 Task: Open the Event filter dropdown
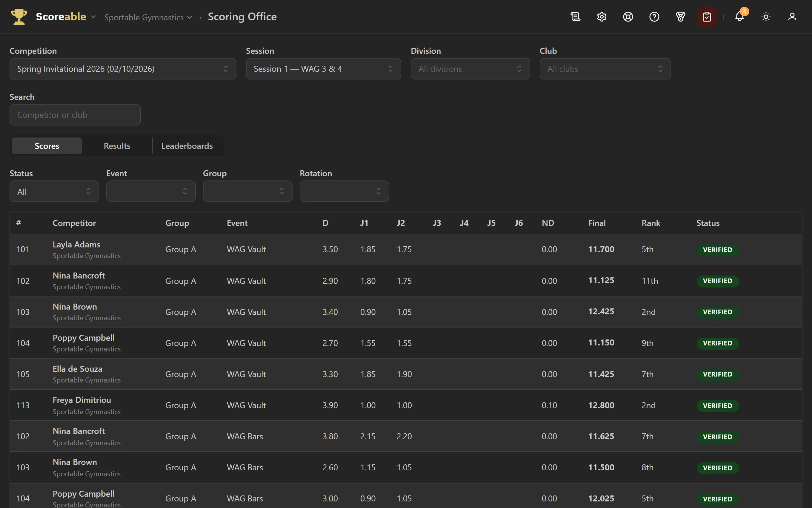click(x=151, y=191)
